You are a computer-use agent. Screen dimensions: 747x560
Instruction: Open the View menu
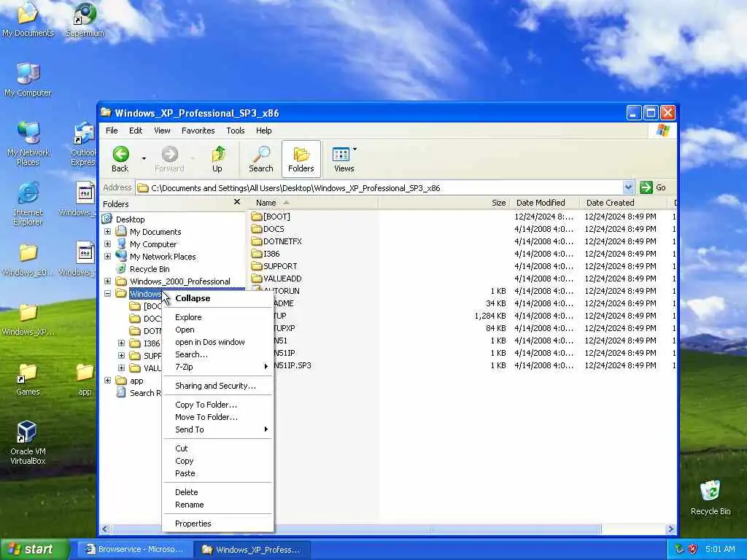click(x=162, y=131)
